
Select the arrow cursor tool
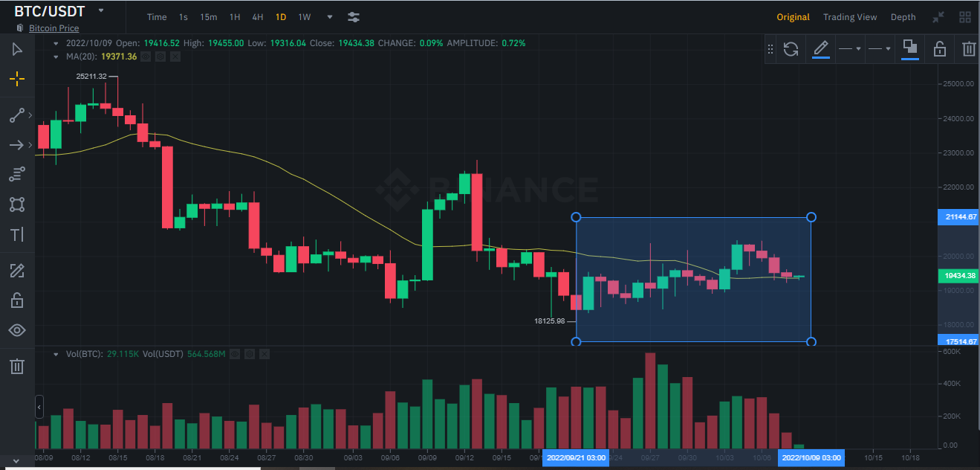coord(17,49)
